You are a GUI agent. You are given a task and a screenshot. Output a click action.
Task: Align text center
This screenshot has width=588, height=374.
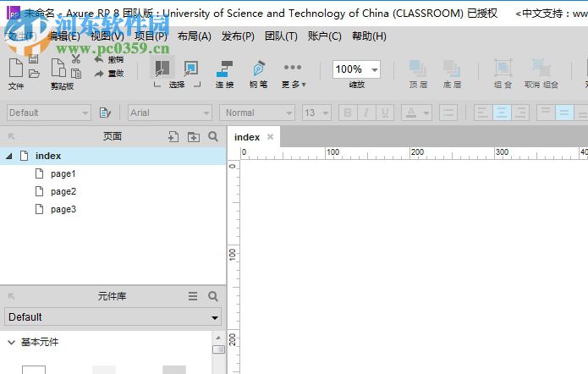pos(502,113)
